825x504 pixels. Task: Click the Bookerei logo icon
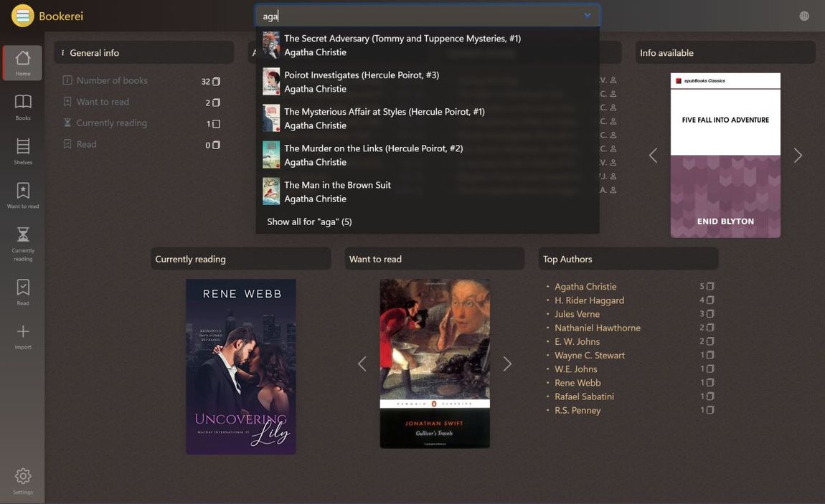pyautogui.click(x=23, y=16)
